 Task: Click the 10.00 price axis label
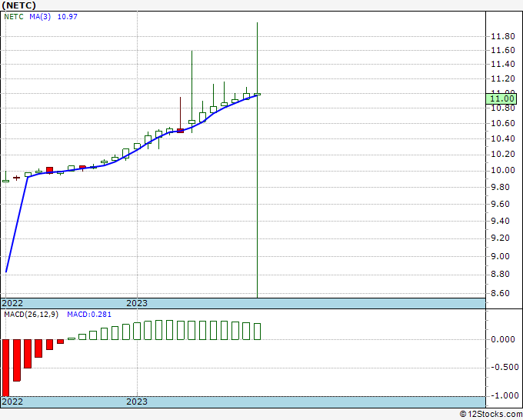pos(503,170)
